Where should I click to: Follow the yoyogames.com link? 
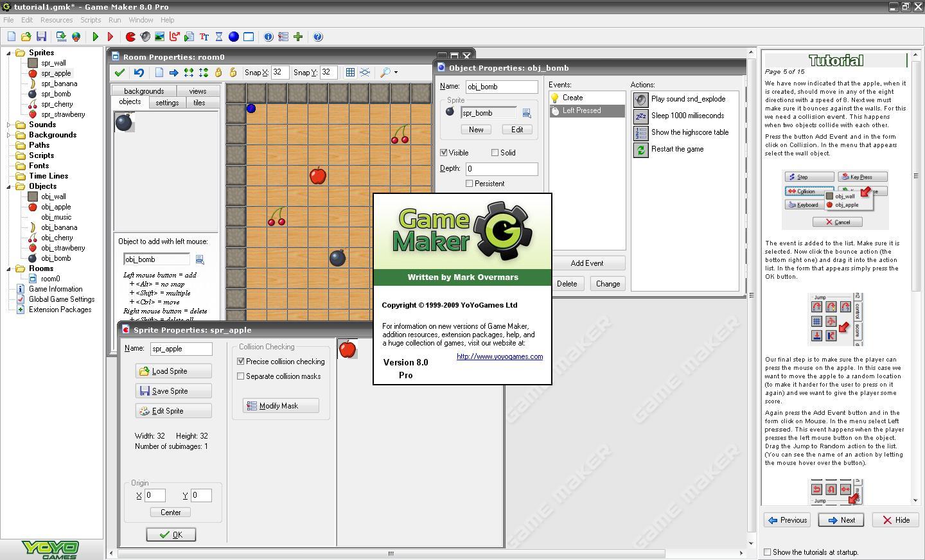click(x=499, y=356)
